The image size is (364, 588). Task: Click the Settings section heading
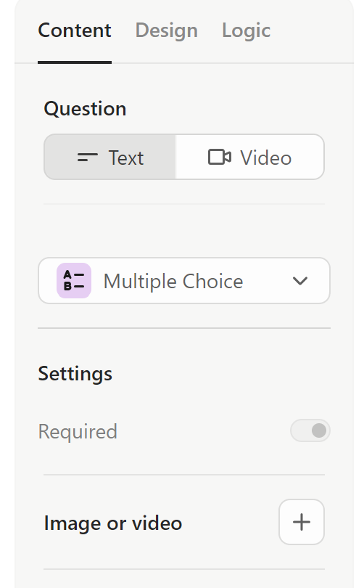point(75,374)
